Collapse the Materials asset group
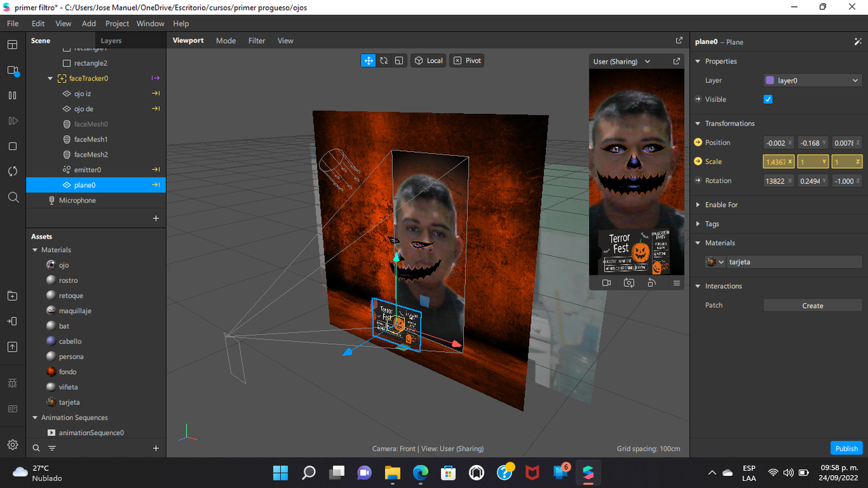868x488 pixels. coord(35,250)
